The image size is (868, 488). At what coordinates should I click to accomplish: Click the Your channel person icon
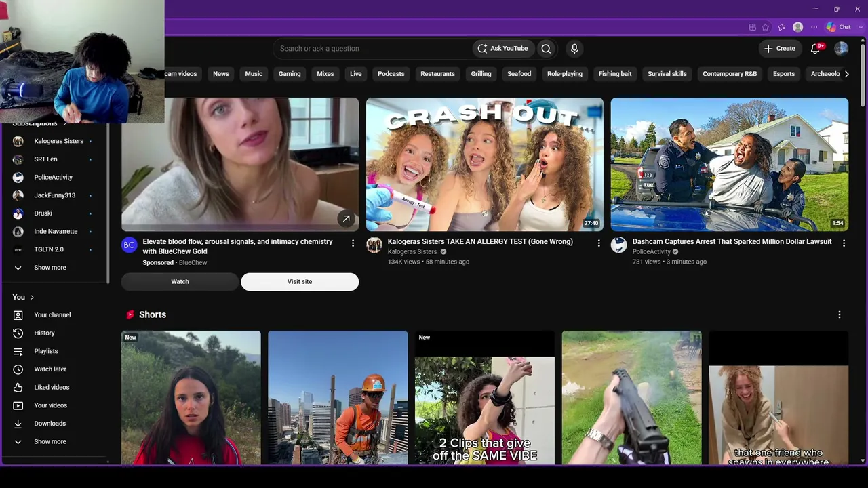[18, 315]
